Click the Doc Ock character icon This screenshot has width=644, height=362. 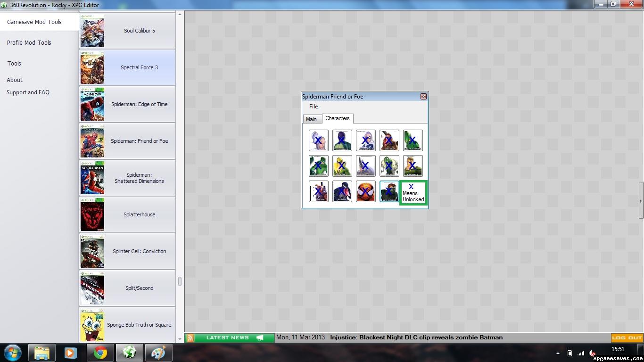(x=389, y=140)
